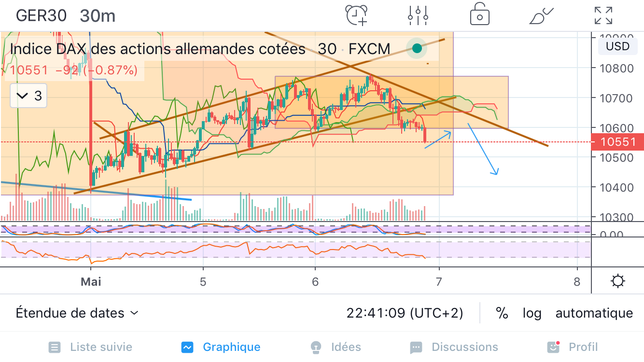
Task: Open the USD currency selector
Action: (x=617, y=46)
